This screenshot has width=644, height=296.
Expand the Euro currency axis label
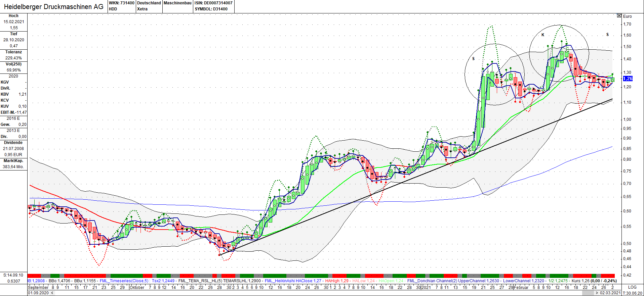point(627,16)
